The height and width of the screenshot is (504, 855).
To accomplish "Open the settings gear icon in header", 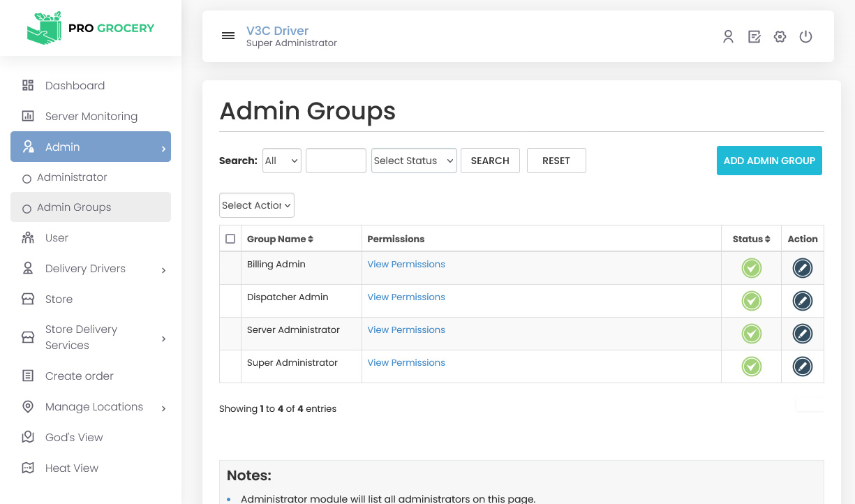I will tap(780, 37).
